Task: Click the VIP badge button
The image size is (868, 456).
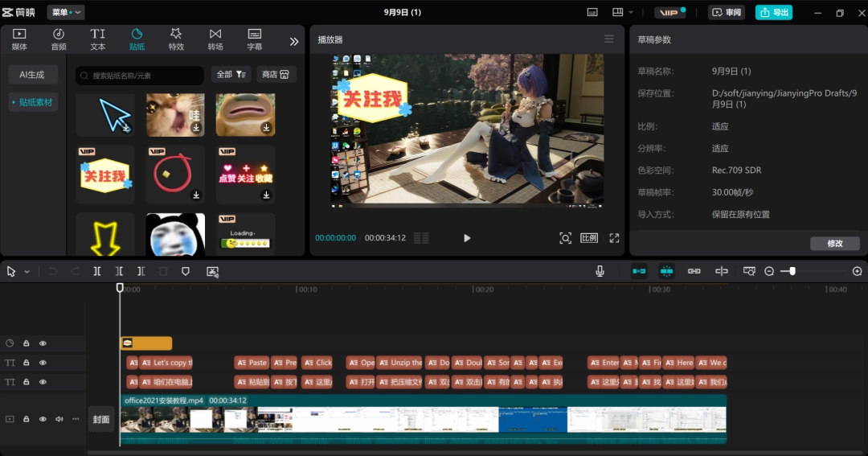Action: tap(669, 12)
